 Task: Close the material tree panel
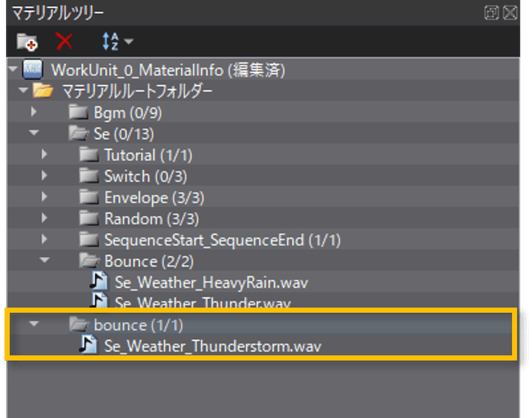click(x=510, y=13)
